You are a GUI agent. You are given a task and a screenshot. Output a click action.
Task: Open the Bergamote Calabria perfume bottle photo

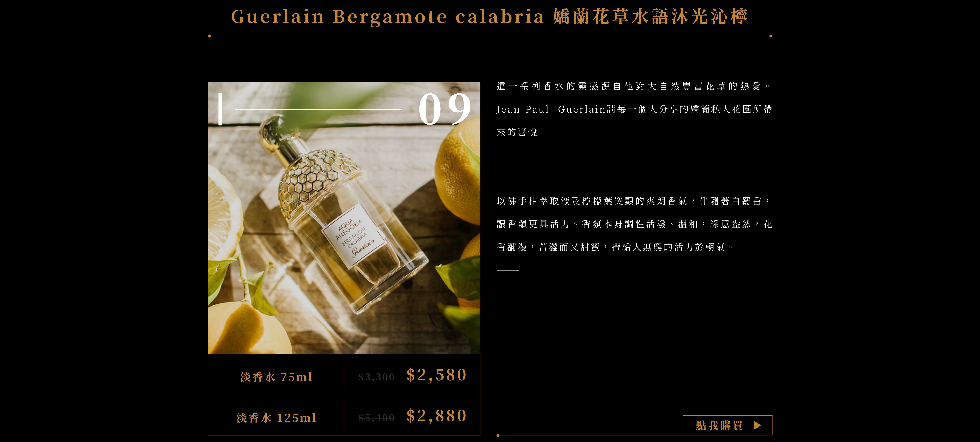tap(344, 218)
